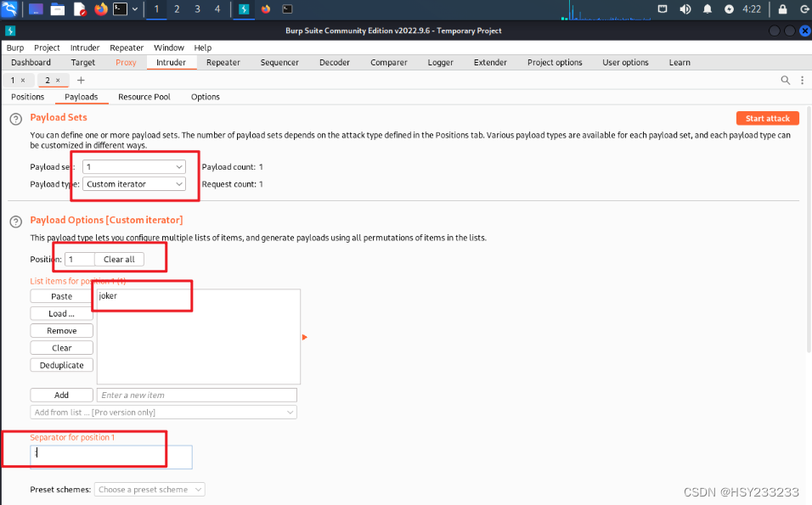Click the show desktop panel icon
812x505 pixels.
[x=36, y=9]
